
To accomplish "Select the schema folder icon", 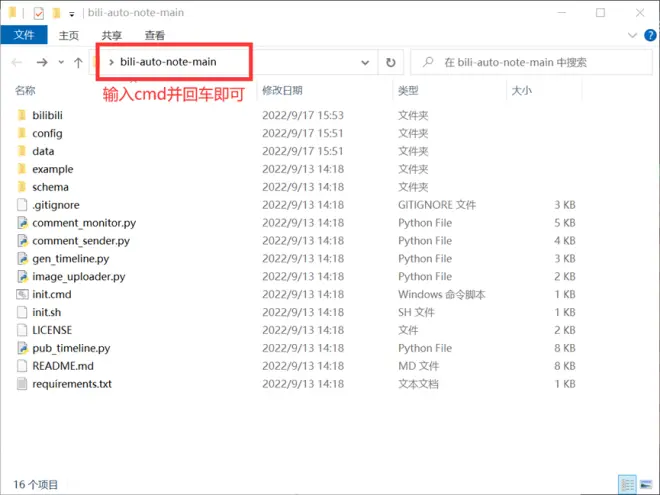I will coord(22,186).
